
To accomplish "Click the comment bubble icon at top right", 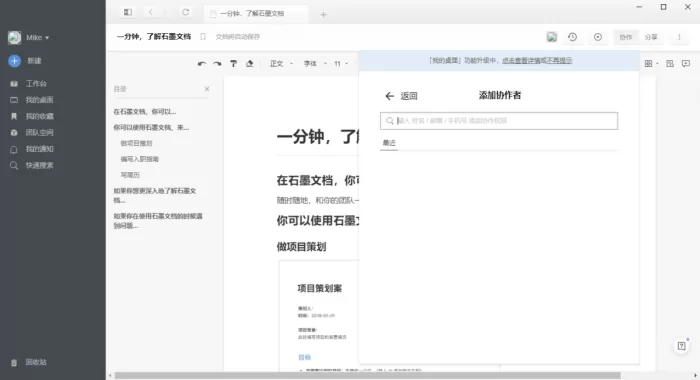I will point(686,64).
